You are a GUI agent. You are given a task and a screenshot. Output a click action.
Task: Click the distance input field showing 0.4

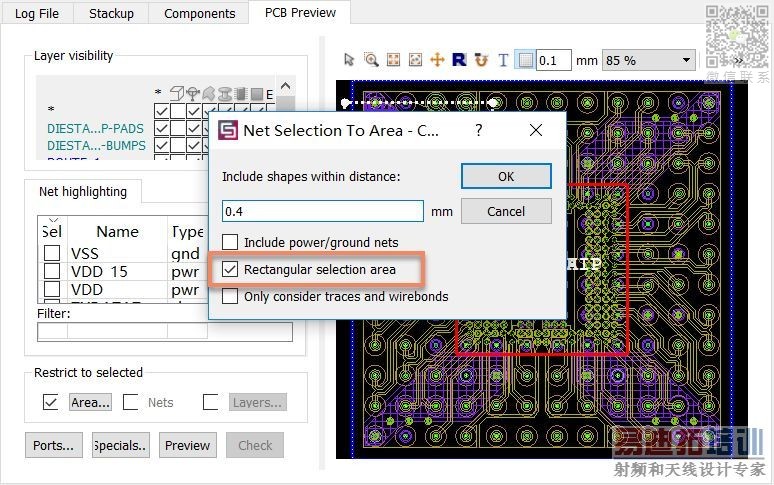[323, 211]
